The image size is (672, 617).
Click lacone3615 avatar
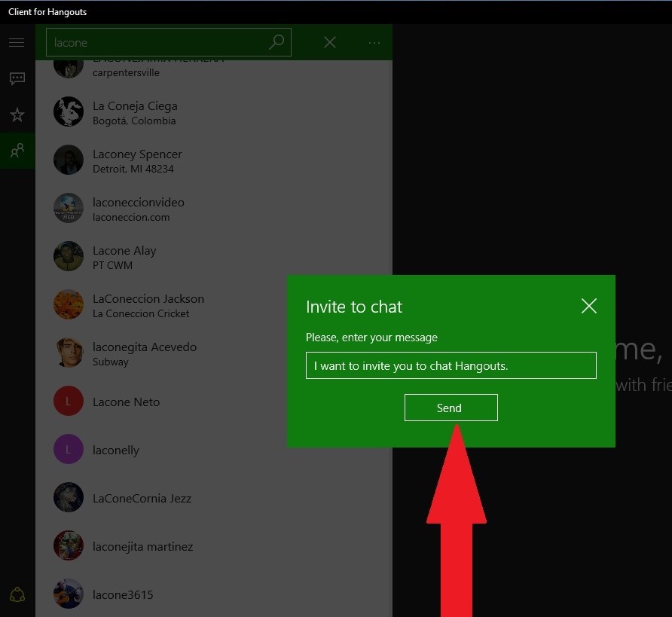click(68, 594)
